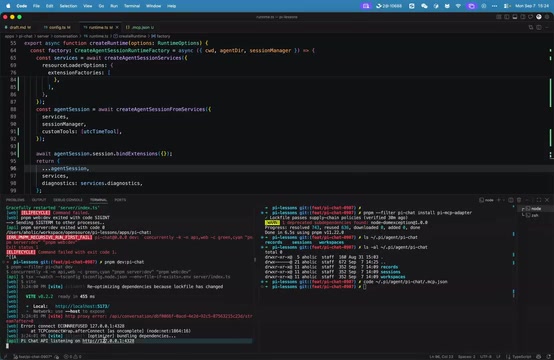554x360 pixels.
Task: Select the node terminal in list
Action: tap(535, 208)
